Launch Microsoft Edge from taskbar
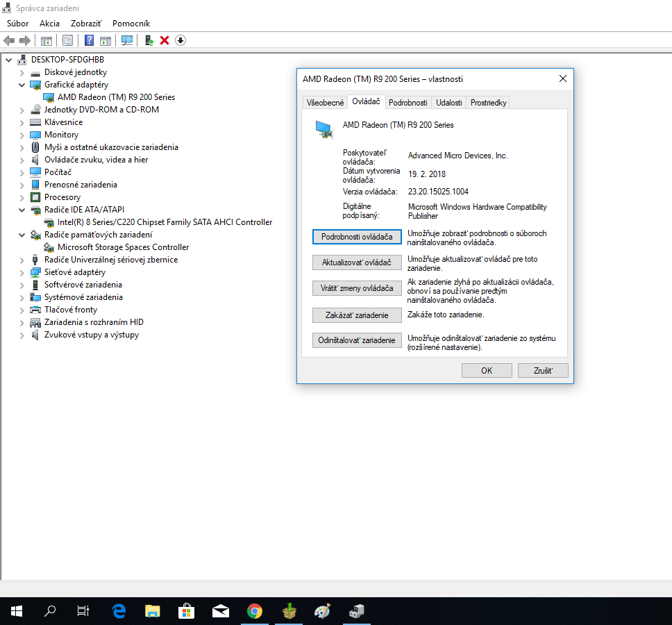This screenshot has height=625, width=672. pos(119,611)
